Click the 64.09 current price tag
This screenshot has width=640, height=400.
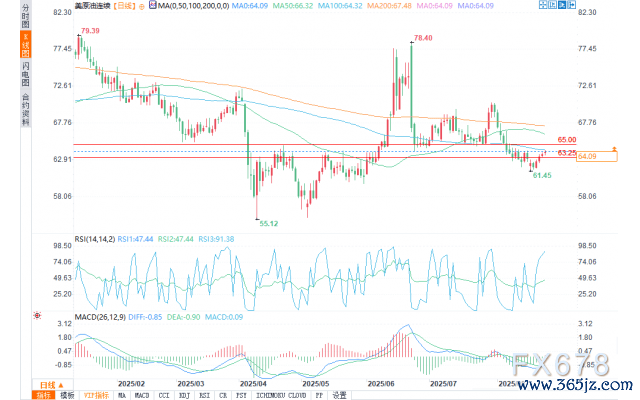(587, 157)
